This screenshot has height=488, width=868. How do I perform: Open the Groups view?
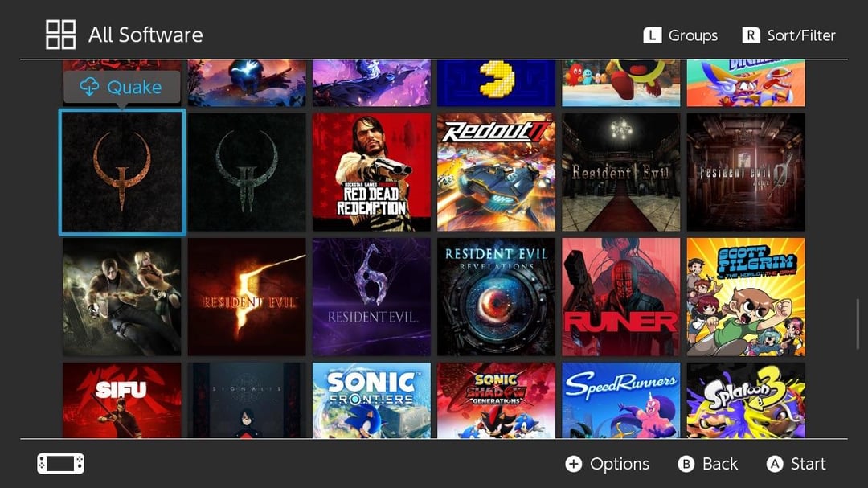tap(681, 35)
